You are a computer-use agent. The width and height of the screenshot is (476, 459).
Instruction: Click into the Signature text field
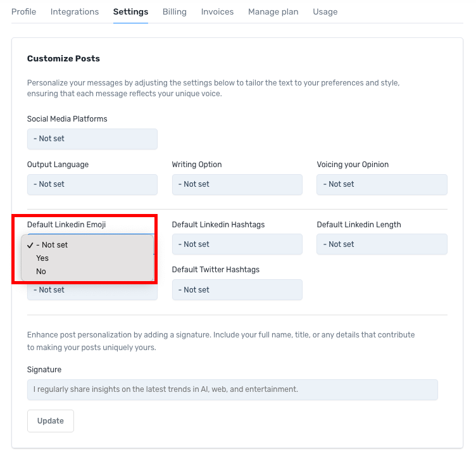(x=232, y=389)
